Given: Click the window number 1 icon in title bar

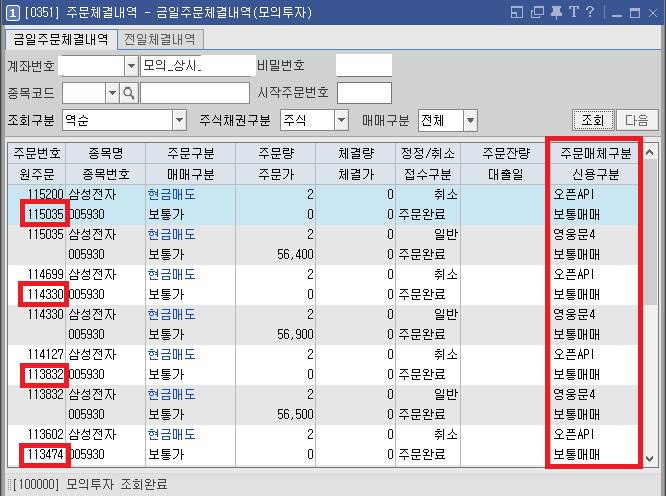Looking at the screenshot, I should 12,13.
